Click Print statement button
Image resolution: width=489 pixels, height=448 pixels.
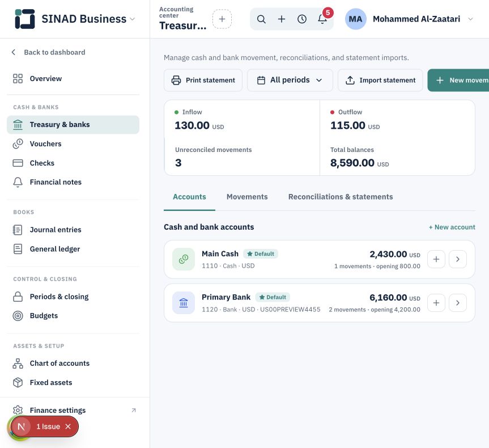[x=203, y=80]
